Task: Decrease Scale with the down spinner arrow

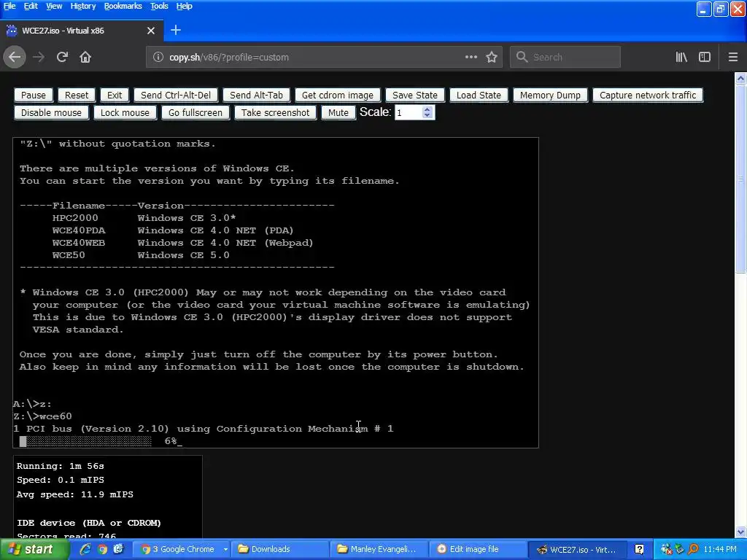Action: pyautogui.click(x=427, y=116)
